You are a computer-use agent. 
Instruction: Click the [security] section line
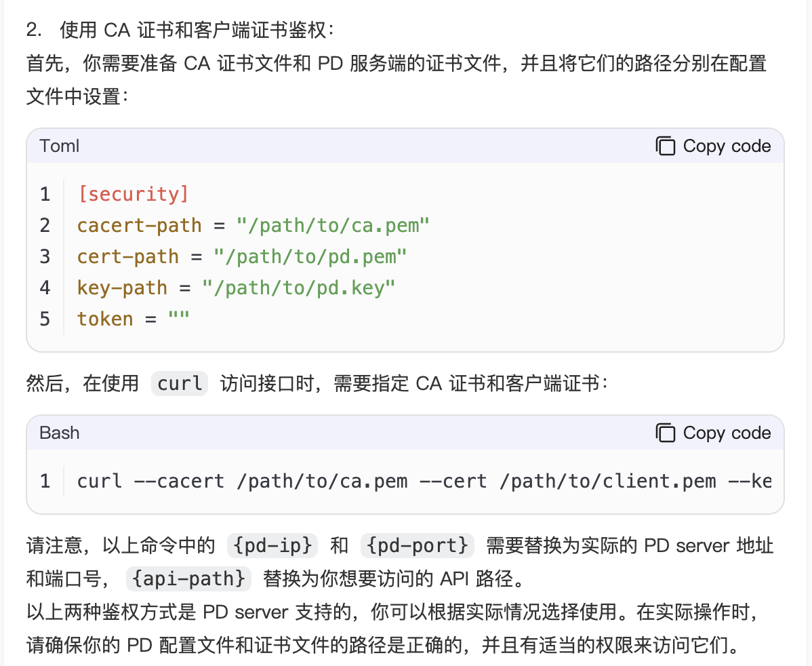[133, 194]
